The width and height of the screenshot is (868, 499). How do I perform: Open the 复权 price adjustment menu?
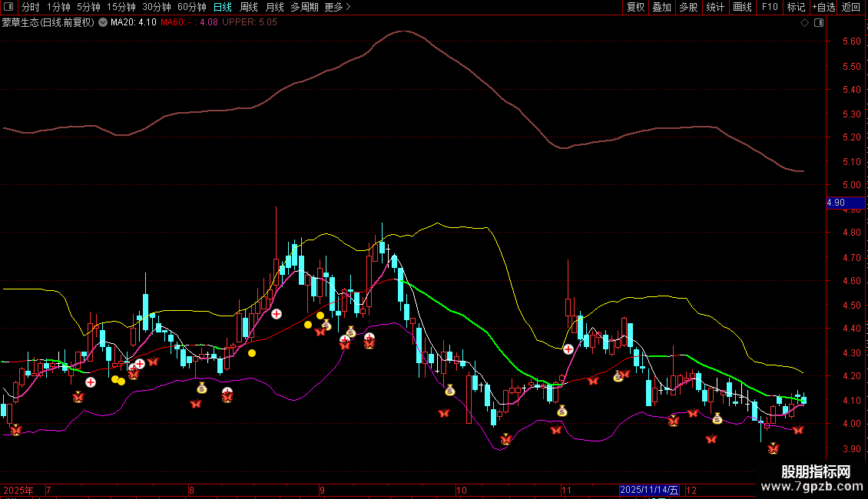click(x=635, y=7)
